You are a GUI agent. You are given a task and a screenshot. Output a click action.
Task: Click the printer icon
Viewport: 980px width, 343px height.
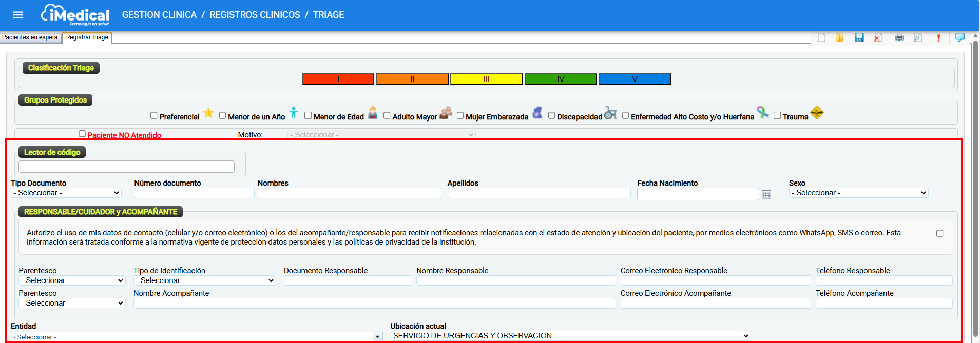coord(899,37)
